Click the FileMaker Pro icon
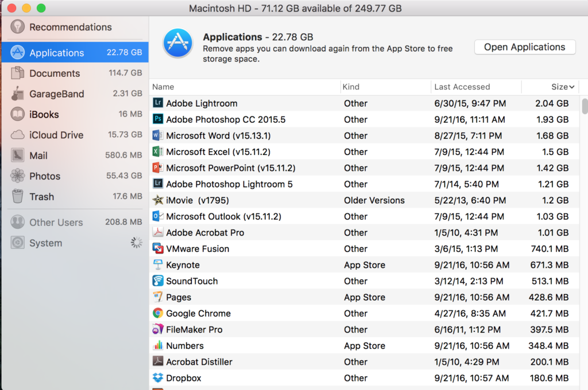This screenshot has height=390, width=588. coord(158,329)
